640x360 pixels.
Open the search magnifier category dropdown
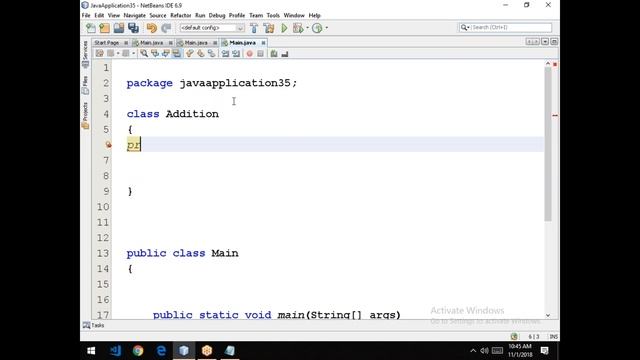pyautogui.click(x=465, y=27)
